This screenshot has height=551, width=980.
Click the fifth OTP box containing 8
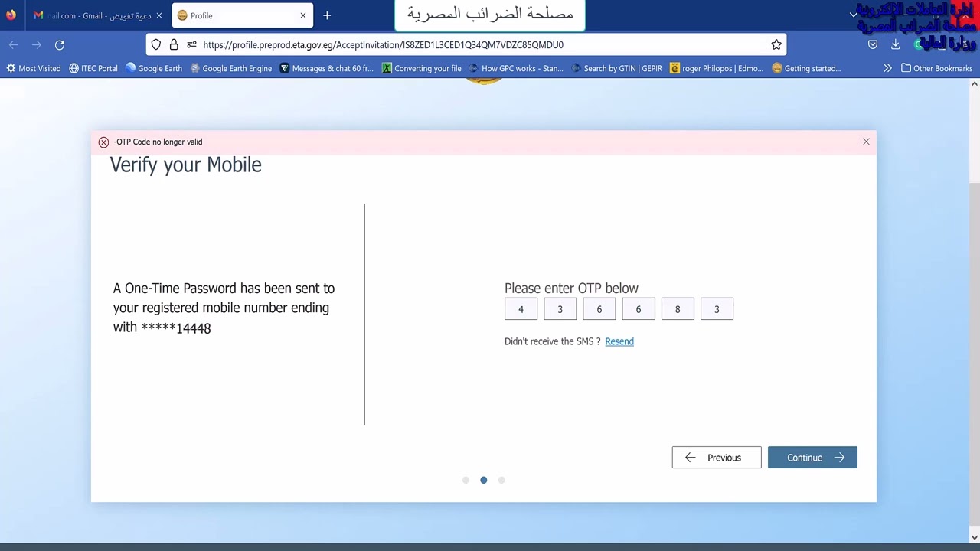coord(677,309)
